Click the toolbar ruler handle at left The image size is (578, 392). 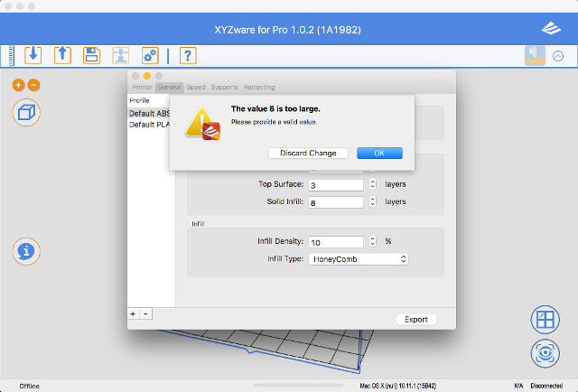(x=12, y=56)
